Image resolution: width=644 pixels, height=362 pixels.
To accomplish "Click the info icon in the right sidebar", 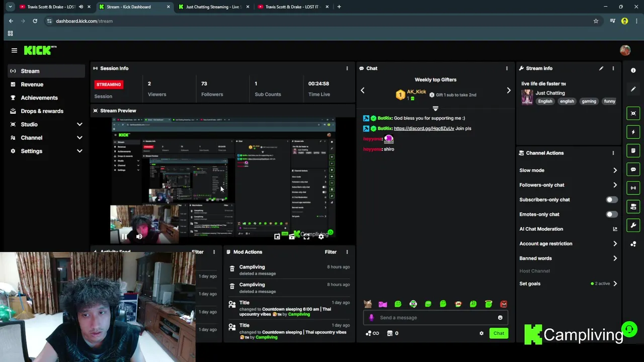I will [x=633, y=70].
